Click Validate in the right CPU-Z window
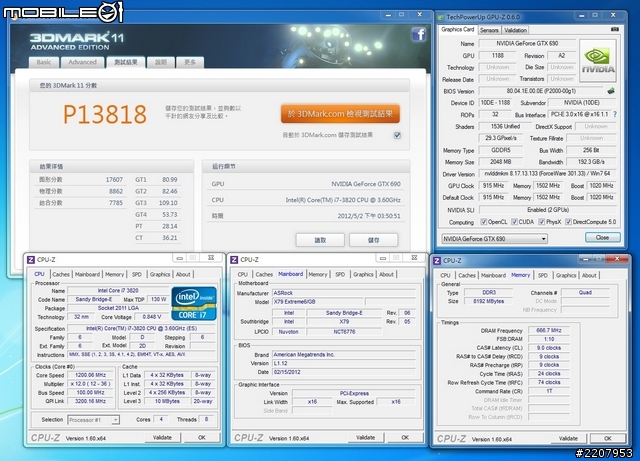This screenshot has height=461, width=640. (568, 438)
